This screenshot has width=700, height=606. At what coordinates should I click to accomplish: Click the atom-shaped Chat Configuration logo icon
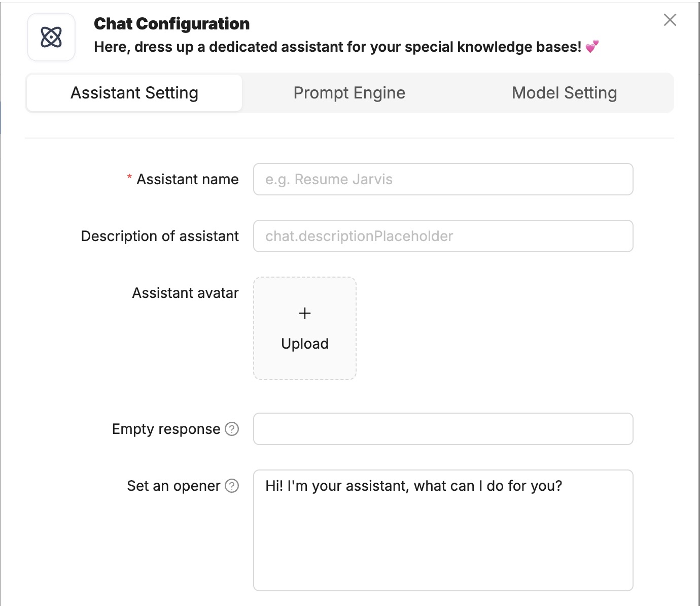coord(51,37)
